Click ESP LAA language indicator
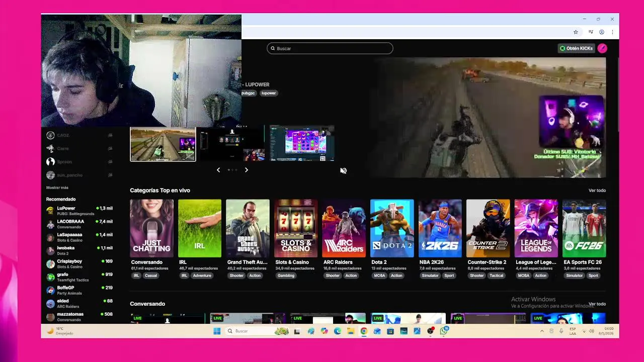This screenshot has width=644, height=362. (573, 331)
